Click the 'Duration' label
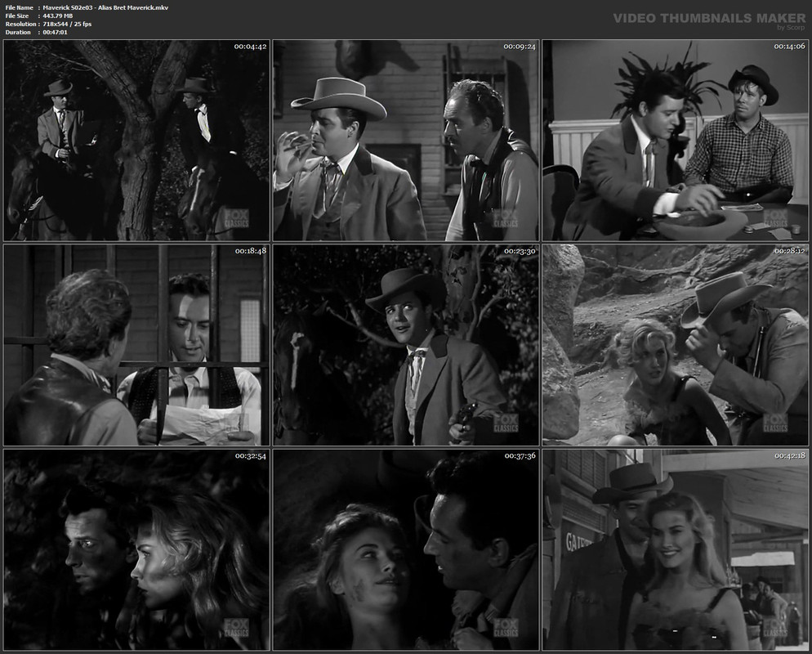Image resolution: width=812 pixels, height=654 pixels. [x=18, y=32]
